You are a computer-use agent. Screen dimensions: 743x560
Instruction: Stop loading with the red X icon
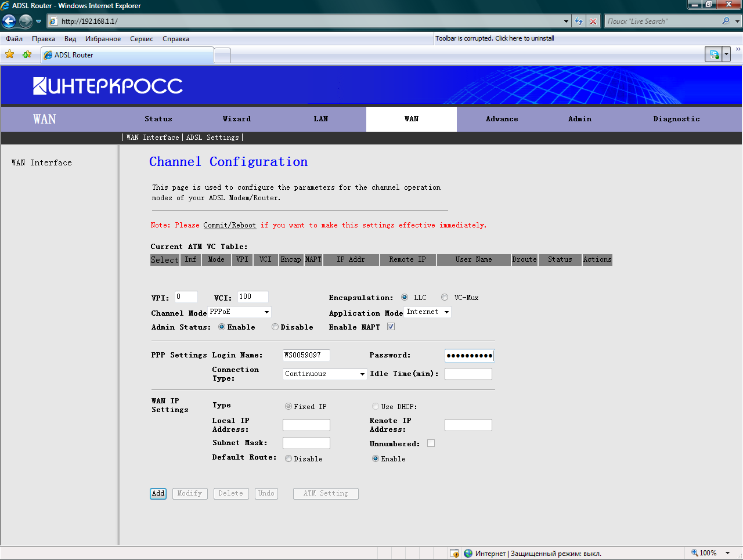coord(593,21)
